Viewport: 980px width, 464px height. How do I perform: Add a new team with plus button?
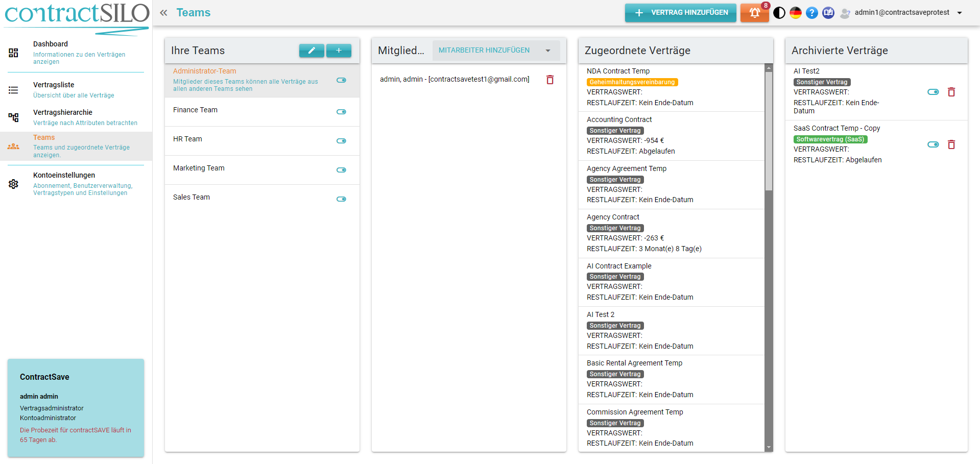point(339,51)
